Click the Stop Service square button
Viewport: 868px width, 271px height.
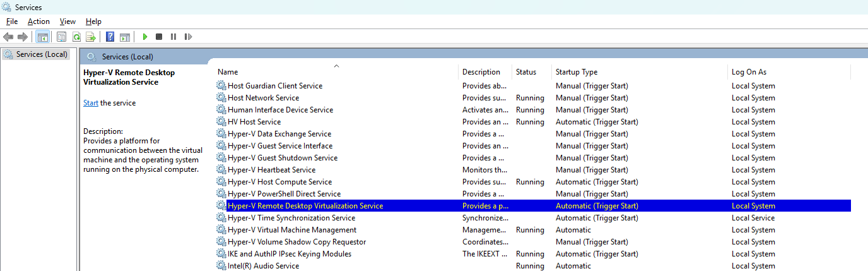point(159,37)
